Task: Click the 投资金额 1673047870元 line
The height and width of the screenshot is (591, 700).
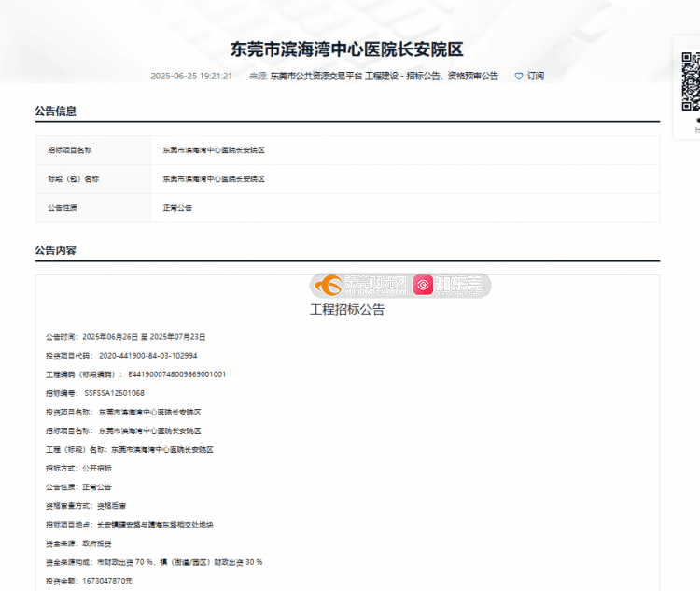Action: [x=90, y=581]
